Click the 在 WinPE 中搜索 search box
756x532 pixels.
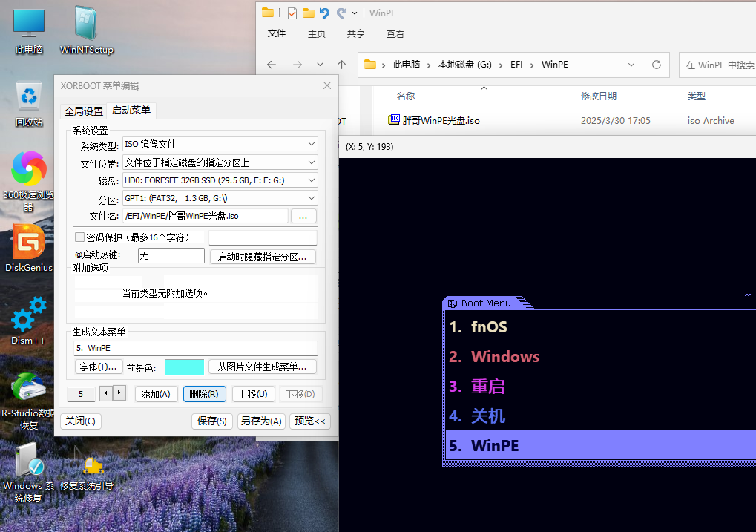(x=718, y=65)
